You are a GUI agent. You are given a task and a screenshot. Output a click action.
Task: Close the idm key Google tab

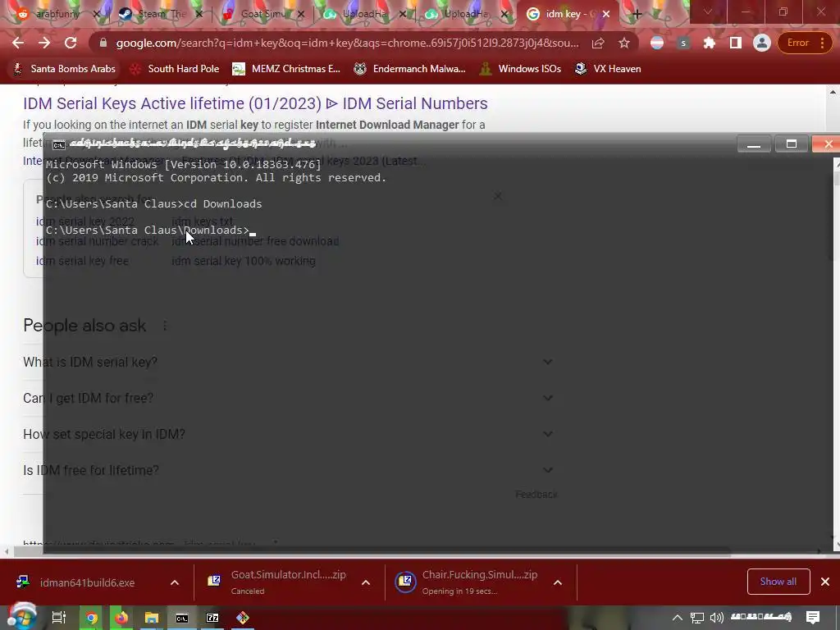(606, 14)
